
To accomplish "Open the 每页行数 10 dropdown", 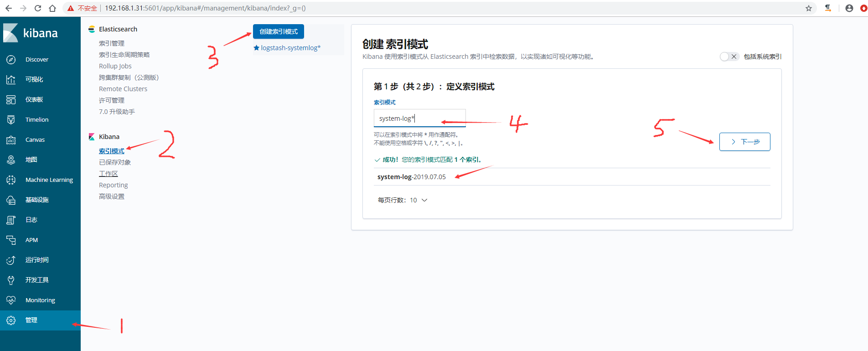I will (403, 200).
